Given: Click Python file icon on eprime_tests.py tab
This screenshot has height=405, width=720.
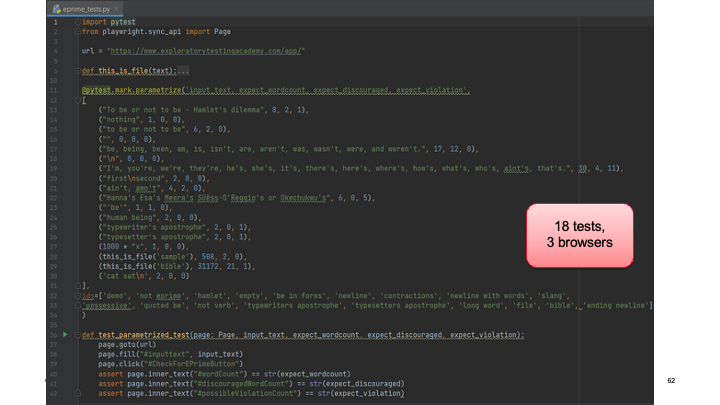Looking at the screenshot, I should click(57, 9).
